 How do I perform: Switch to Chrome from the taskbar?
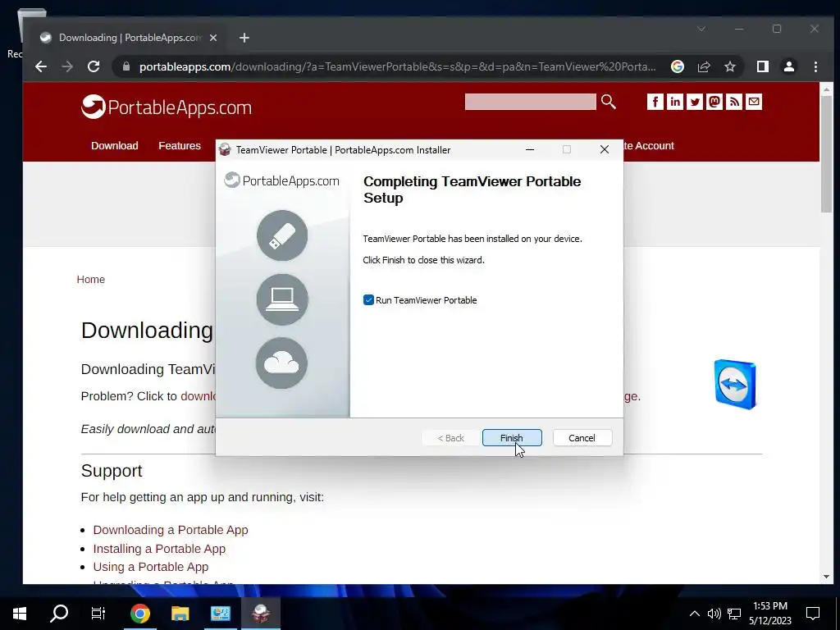pyautogui.click(x=139, y=614)
